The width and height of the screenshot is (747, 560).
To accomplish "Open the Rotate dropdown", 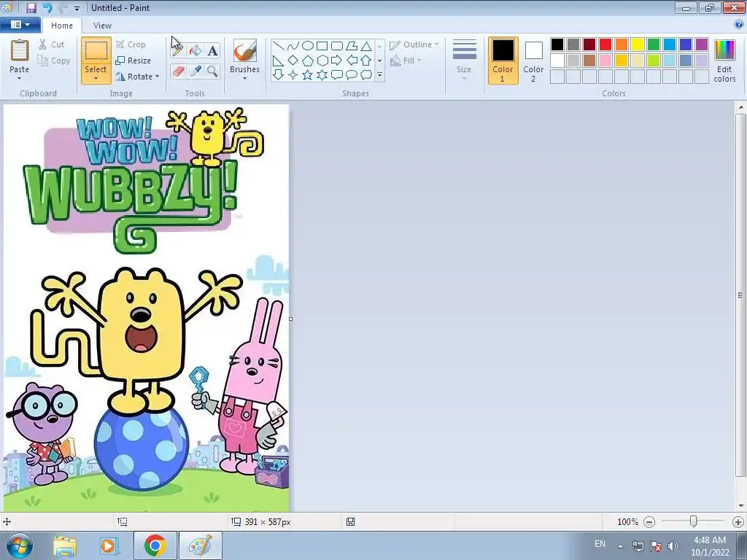I will click(x=137, y=76).
